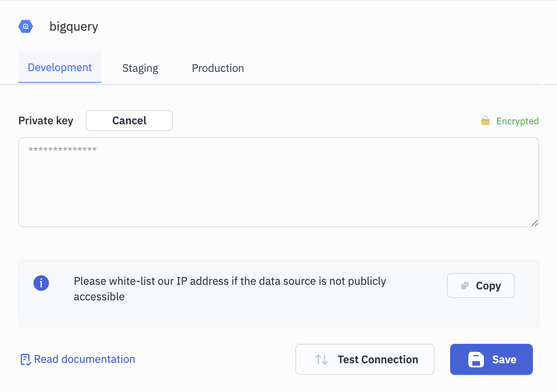Click the Test Connection button label
557x392 pixels.
coord(377,359)
